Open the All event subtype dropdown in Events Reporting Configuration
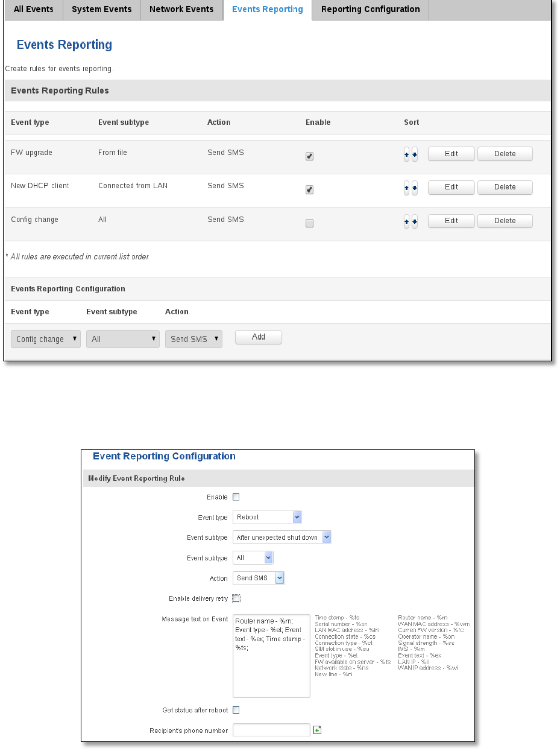The height and width of the screenshot is (751, 560). [123, 339]
